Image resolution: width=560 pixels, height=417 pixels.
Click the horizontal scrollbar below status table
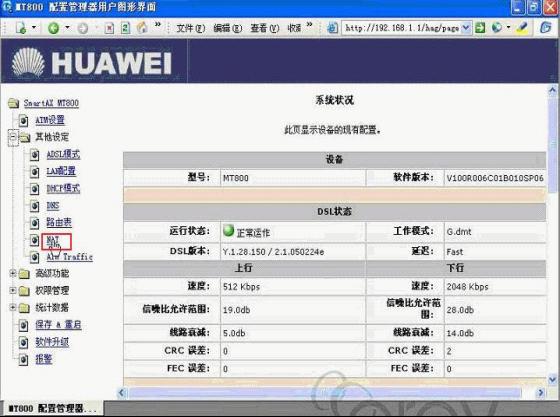pyautogui.click(x=331, y=393)
